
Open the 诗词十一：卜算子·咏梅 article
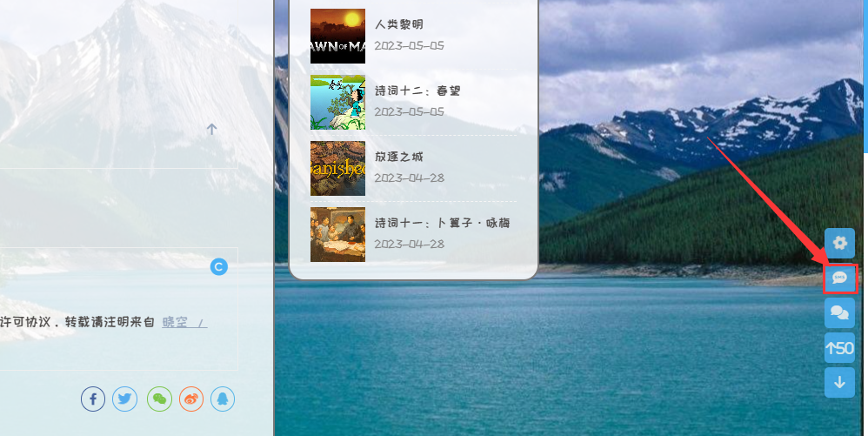[x=442, y=223]
